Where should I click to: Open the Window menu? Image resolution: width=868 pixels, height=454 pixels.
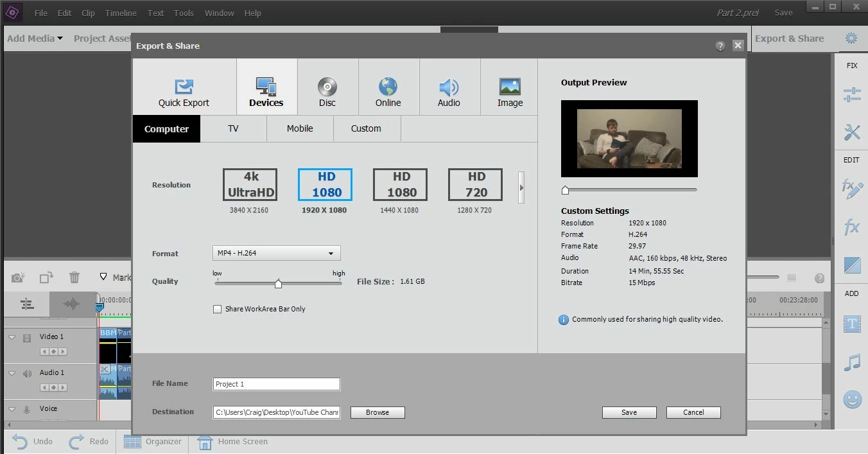(x=219, y=13)
